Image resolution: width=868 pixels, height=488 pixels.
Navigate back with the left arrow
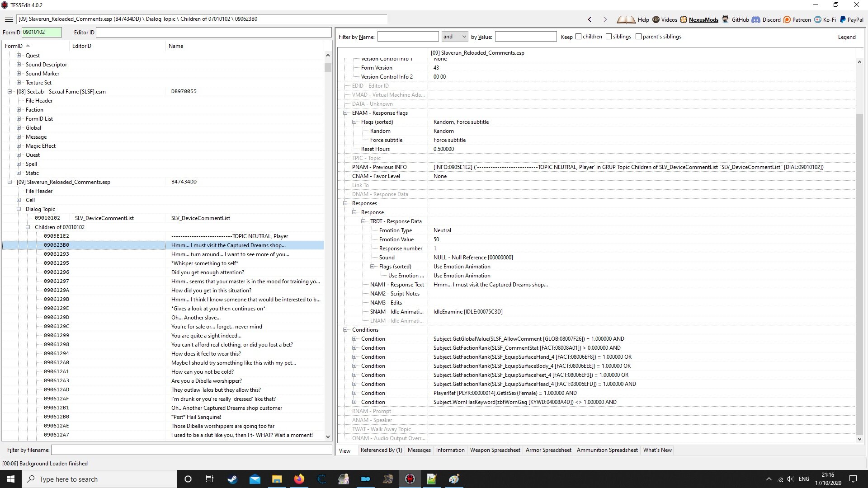click(590, 19)
